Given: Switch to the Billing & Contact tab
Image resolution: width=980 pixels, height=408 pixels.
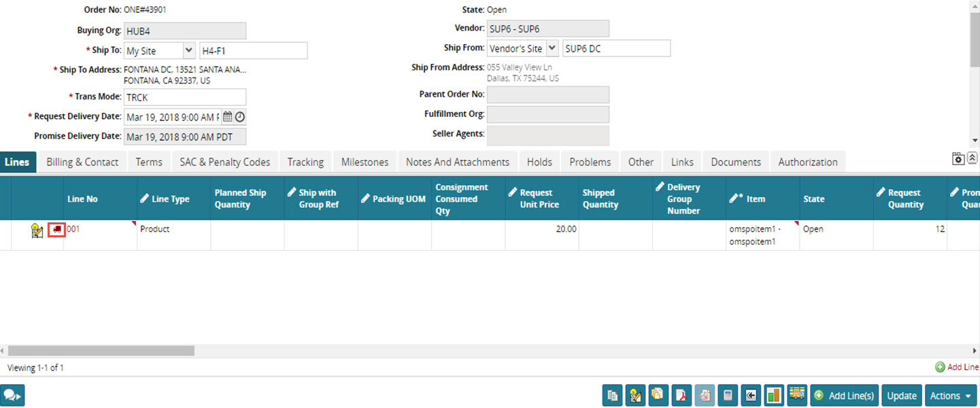Looking at the screenshot, I should tap(82, 162).
